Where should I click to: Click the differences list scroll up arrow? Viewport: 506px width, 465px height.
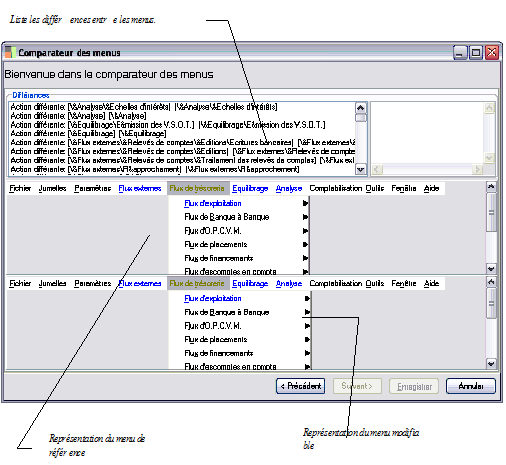360,108
